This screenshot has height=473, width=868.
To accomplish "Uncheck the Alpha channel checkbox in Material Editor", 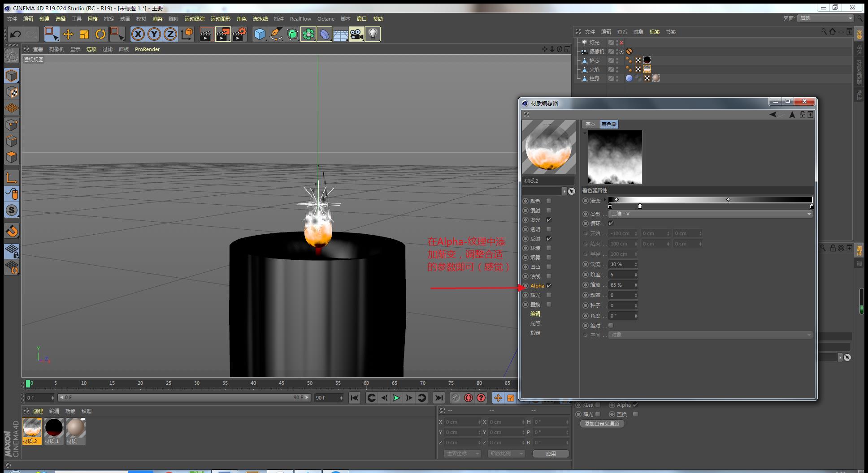I will pyautogui.click(x=549, y=286).
